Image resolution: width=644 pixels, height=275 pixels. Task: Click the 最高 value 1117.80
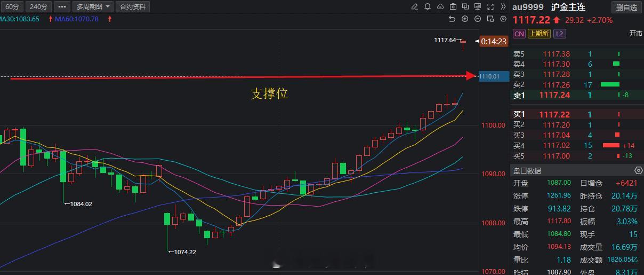click(559, 222)
